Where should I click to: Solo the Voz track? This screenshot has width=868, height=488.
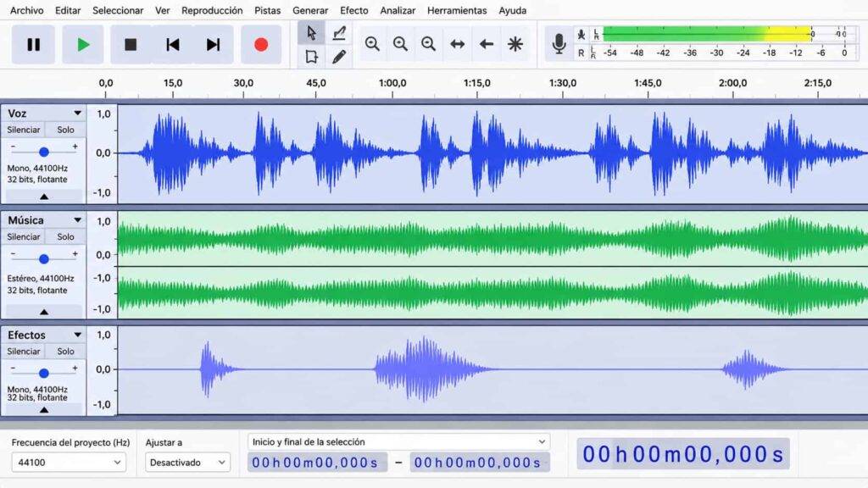[65, 130]
